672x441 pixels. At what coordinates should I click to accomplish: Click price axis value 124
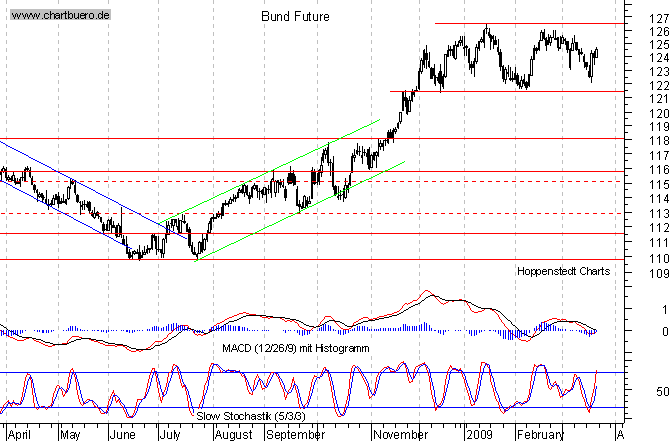coord(659,57)
